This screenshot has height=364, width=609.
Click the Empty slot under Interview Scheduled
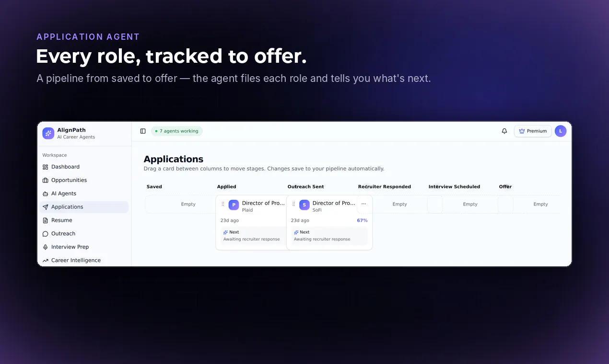(x=470, y=204)
